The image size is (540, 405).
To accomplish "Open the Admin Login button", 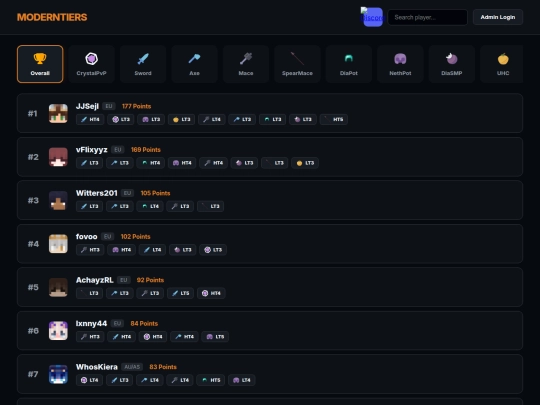I will [x=498, y=17].
